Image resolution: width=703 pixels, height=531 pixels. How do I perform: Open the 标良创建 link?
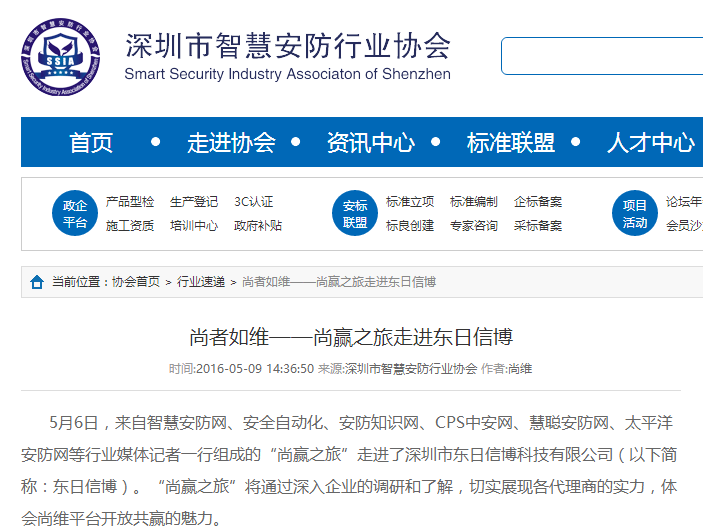(x=410, y=225)
